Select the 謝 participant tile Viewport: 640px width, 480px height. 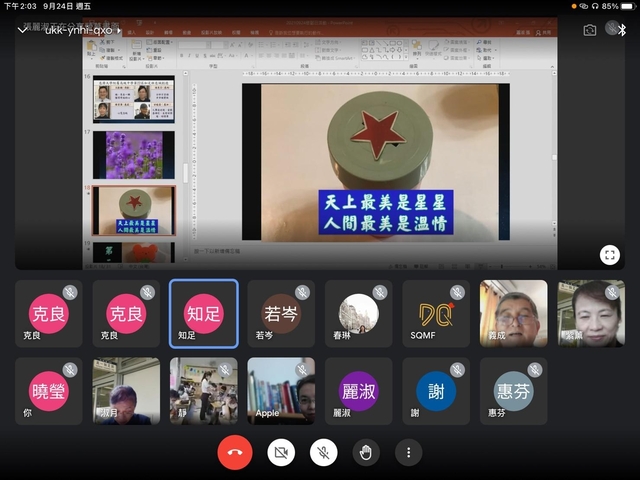tap(436, 391)
